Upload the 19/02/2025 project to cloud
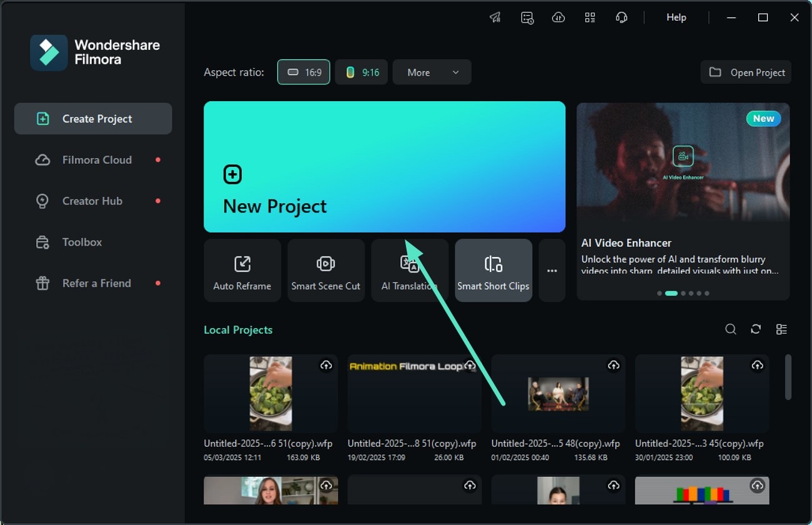The width and height of the screenshot is (812, 525). pyautogui.click(x=470, y=365)
